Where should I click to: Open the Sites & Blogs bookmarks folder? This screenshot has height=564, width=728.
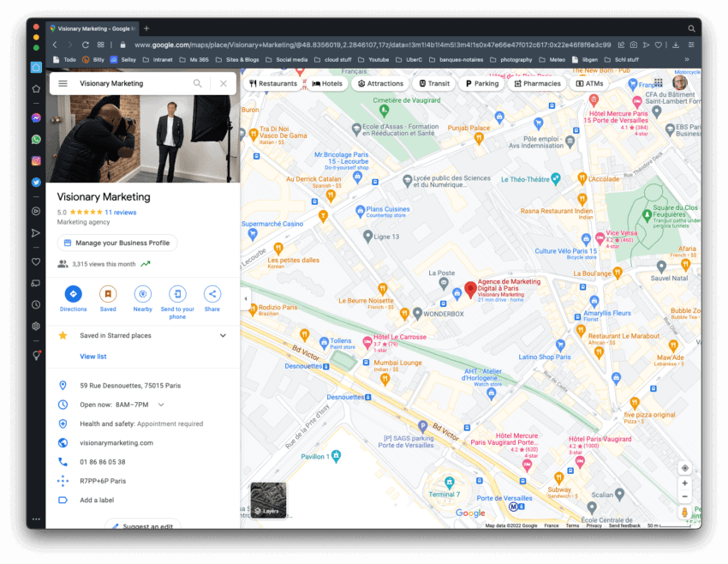(x=237, y=59)
